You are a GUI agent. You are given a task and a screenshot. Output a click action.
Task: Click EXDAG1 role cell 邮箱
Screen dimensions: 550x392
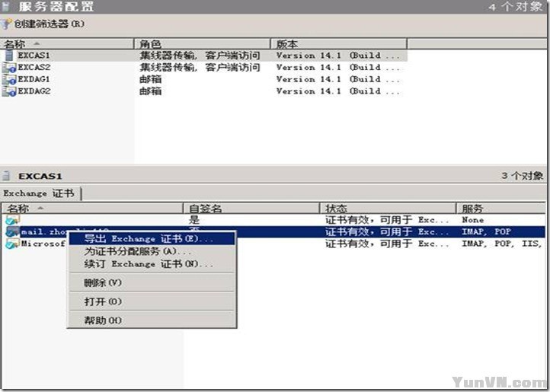click(151, 79)
